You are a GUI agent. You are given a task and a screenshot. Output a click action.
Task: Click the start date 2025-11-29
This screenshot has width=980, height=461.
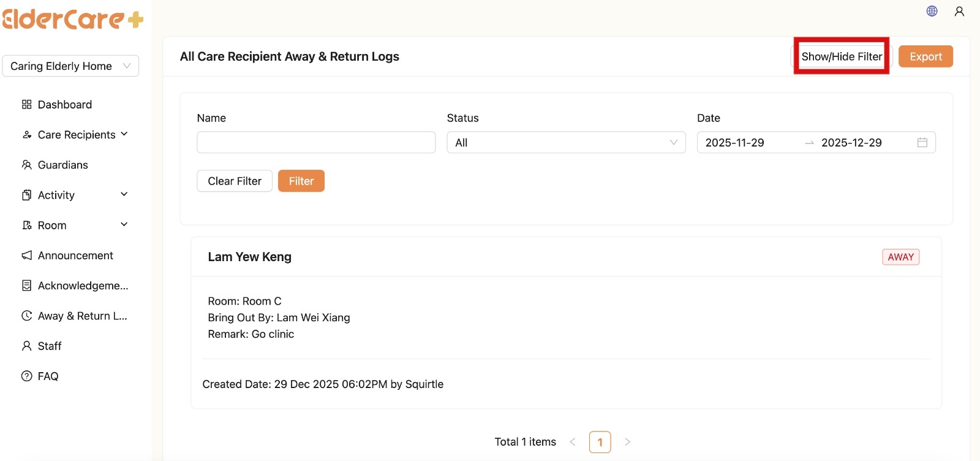click(x=735, y=142)
